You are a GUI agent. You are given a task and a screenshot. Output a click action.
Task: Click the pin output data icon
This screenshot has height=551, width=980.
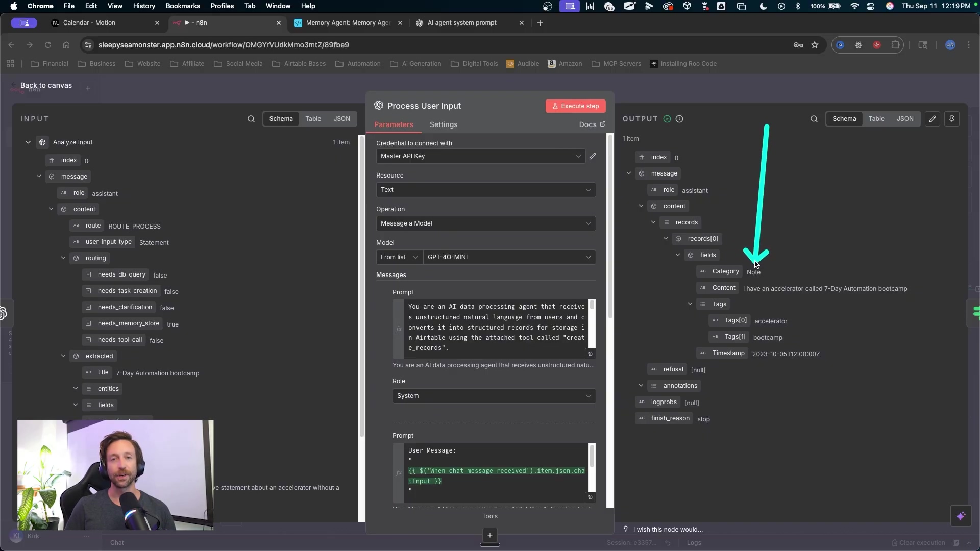point(952,119)
